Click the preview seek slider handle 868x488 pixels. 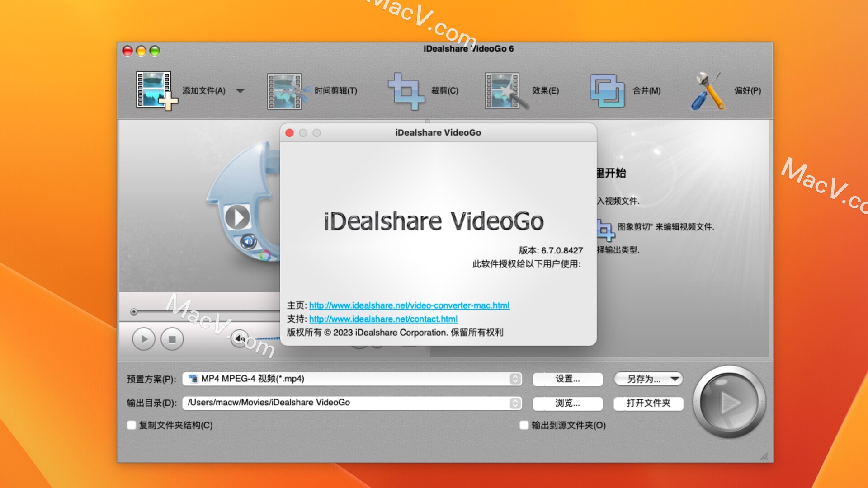pyautogui.click(x=133, y=312)
